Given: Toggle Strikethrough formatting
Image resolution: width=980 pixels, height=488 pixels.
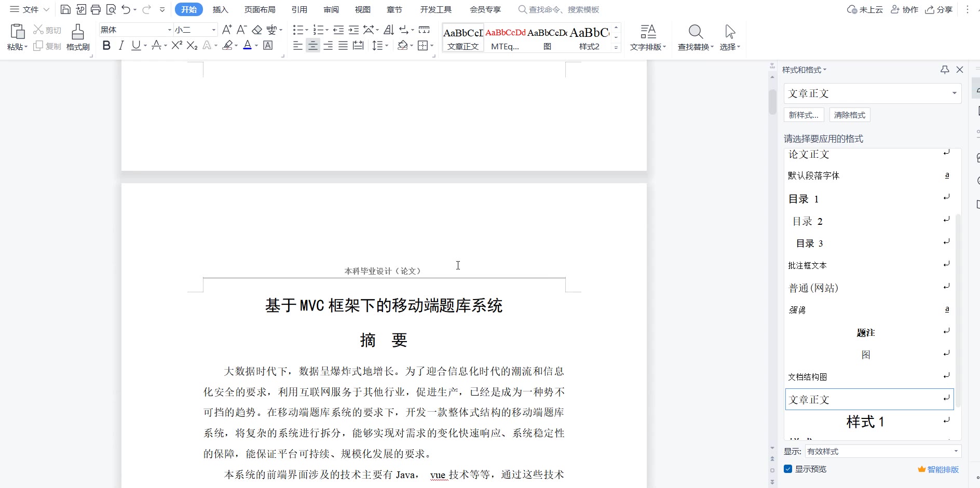Looking at the screenshot, I should (156, 45).
